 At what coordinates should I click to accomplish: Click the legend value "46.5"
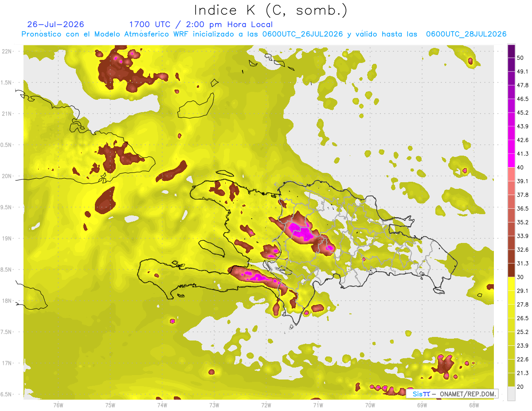[x=523, y=99]
